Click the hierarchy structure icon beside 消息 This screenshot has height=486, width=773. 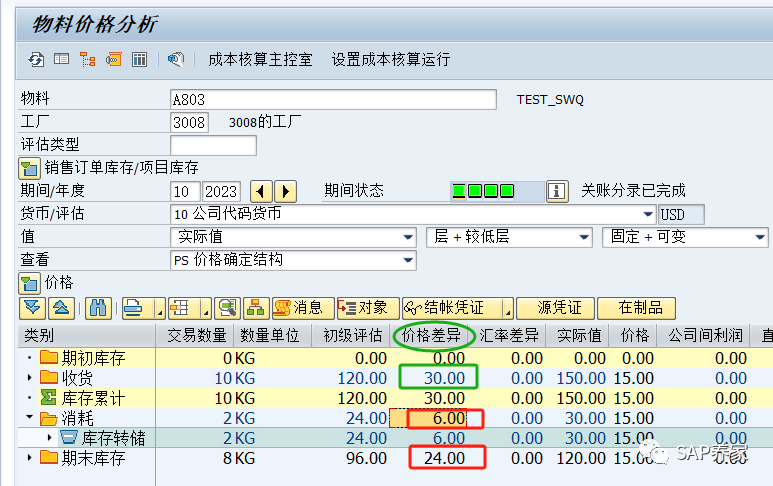(x=256, y=309)
